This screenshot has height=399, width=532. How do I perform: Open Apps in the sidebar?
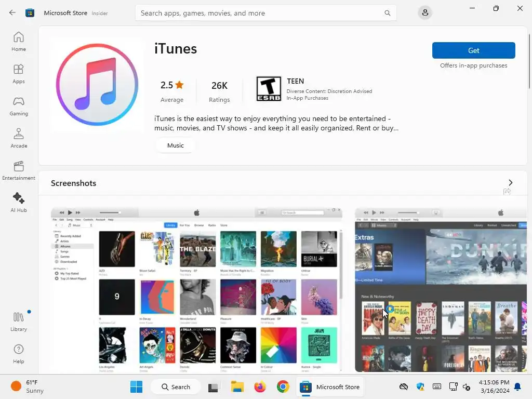pyautogui.click(x=19, y=74)
